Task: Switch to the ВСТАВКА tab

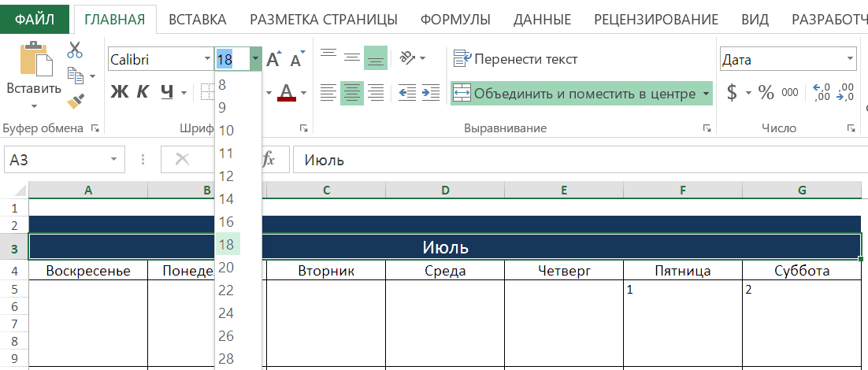Action: coord(198,20)
